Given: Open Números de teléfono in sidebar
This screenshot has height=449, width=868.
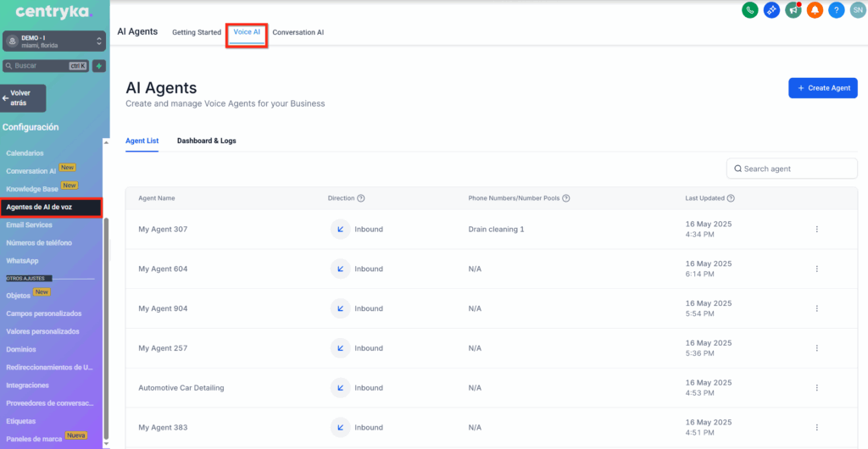Looking at the screenshot, I should pos(39,243).
